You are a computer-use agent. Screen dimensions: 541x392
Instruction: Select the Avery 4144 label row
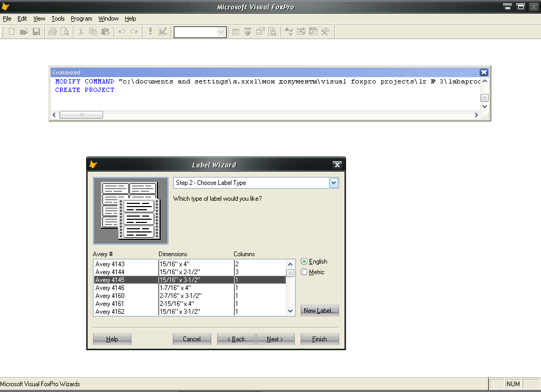[190, 272]
